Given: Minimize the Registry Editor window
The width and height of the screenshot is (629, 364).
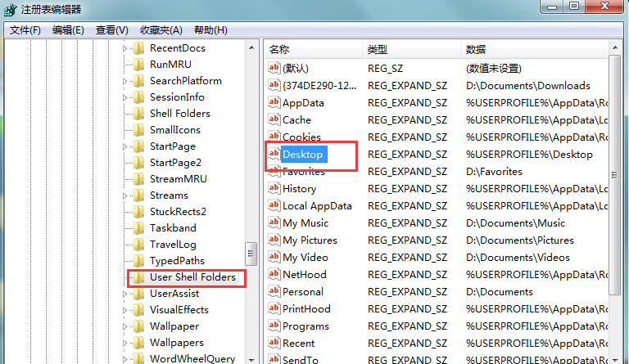Looking at the screenshot, I should 552,7.
